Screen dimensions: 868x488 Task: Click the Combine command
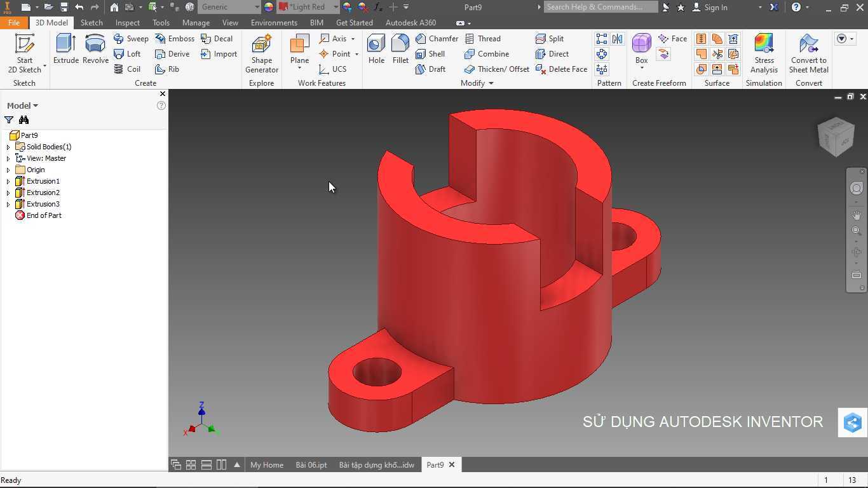[x=487, y=54]
